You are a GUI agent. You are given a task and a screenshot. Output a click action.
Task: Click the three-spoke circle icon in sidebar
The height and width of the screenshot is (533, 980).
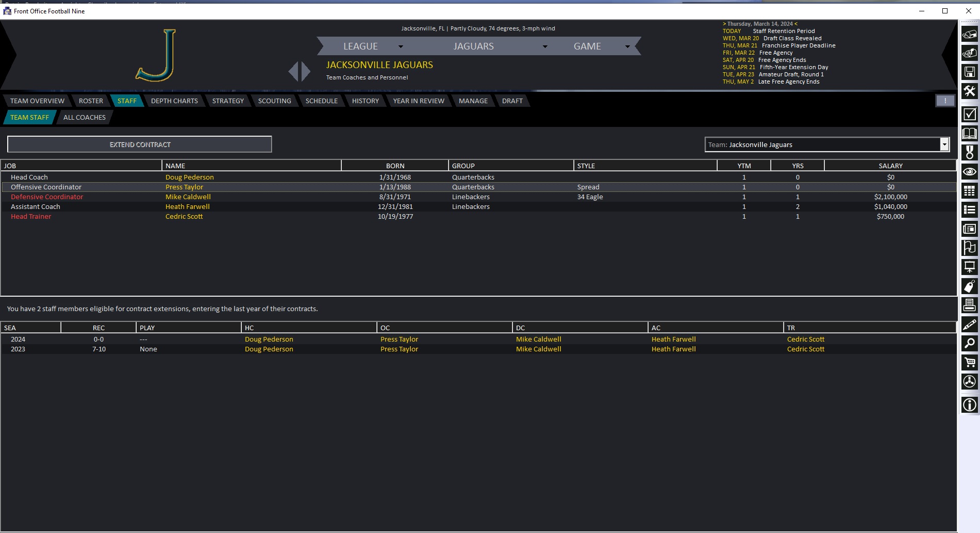click(x=969, y=381)
